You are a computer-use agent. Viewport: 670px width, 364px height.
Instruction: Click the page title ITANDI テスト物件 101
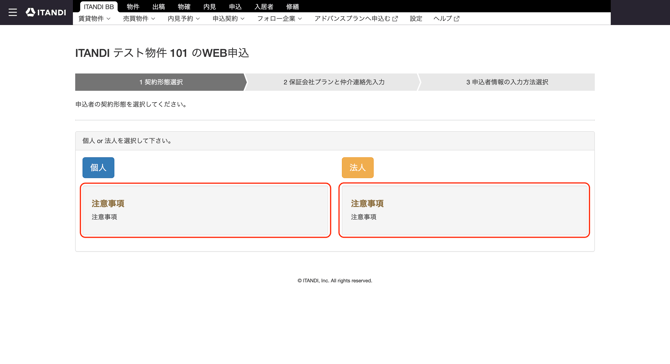[x=162, y=53]
